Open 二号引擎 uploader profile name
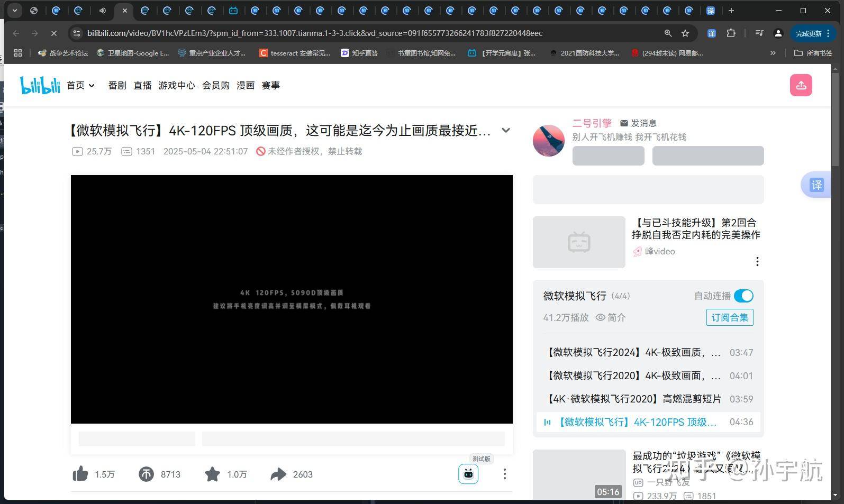844x504 pixels. (x=592, y=123)
